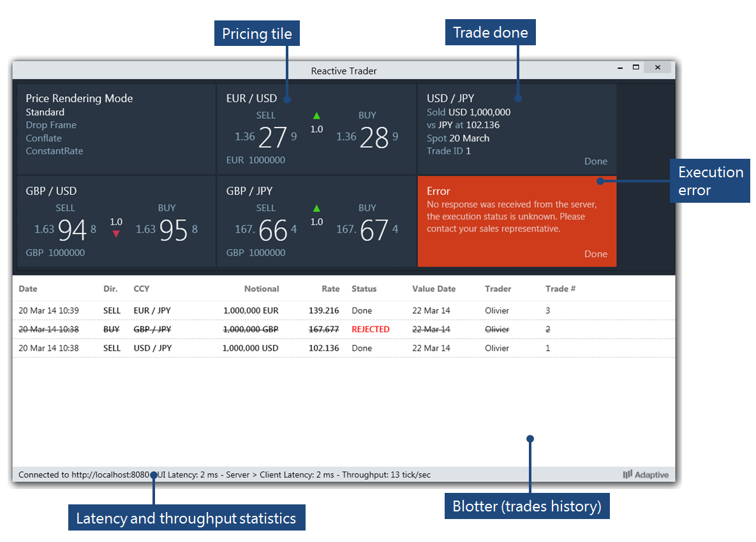Click the struck-through BUY direction cell
756x542 pixels.
[x=112, y=330]
